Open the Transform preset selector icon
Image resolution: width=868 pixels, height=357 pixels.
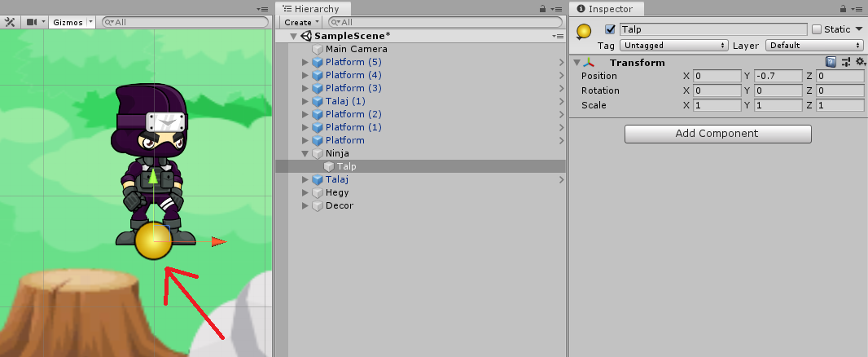click(x=845, y=62)
